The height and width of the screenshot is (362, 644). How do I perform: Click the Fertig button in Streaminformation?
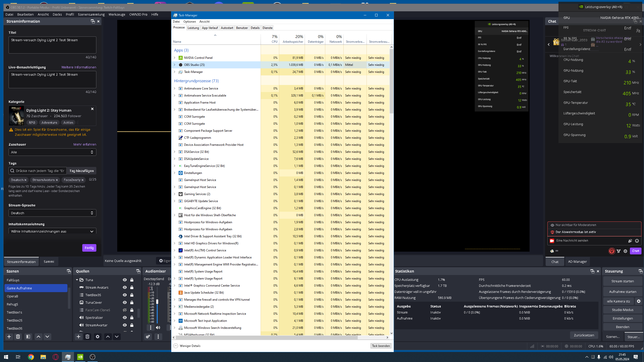(89, 248)
